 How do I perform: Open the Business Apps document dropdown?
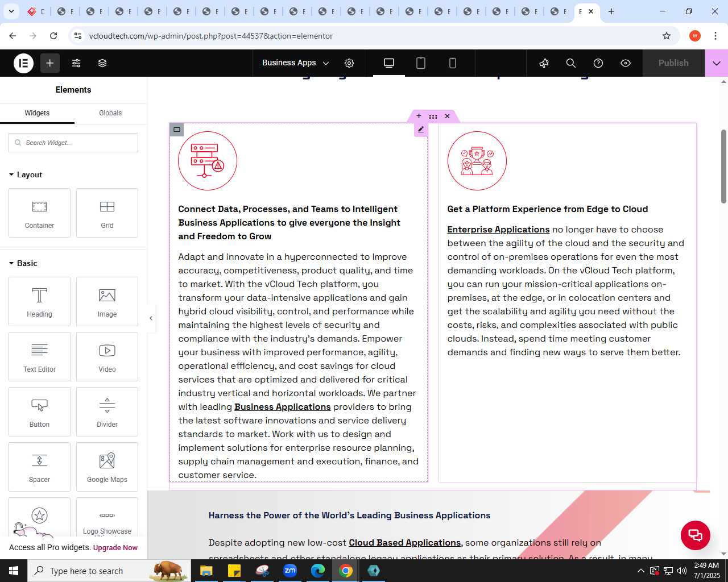click(x=296, y=63)
